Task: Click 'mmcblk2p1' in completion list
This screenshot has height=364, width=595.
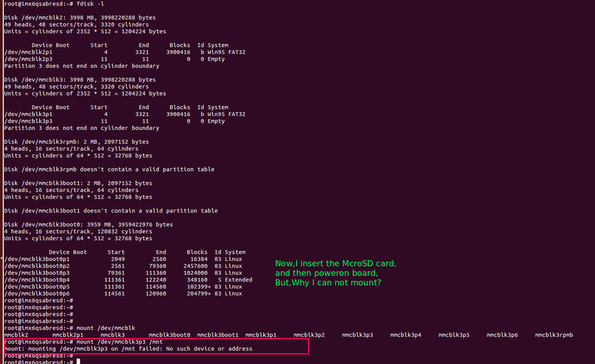Action: click(67, 335)
